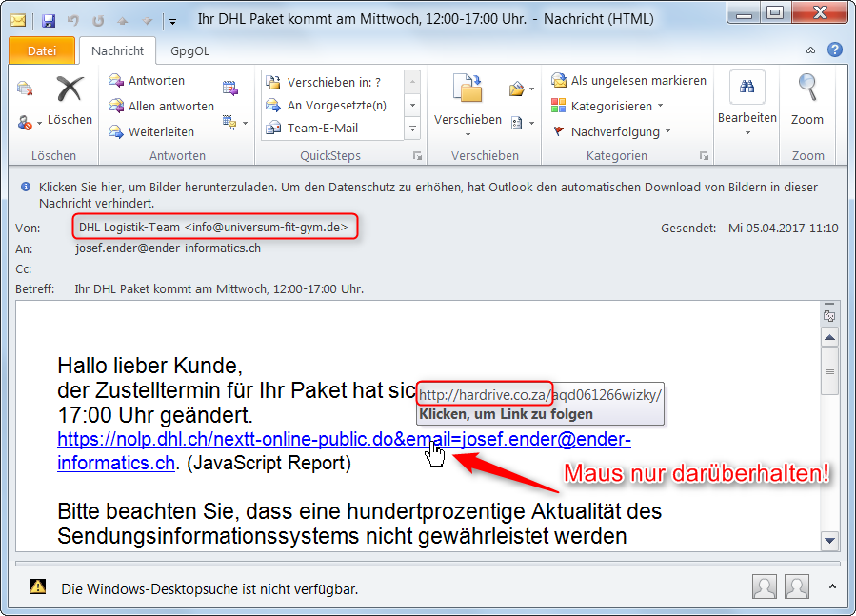Click the sent date Mi 05.04.2017 11:10
Viewport: 856px width, 616px height.
click(783, 228)
